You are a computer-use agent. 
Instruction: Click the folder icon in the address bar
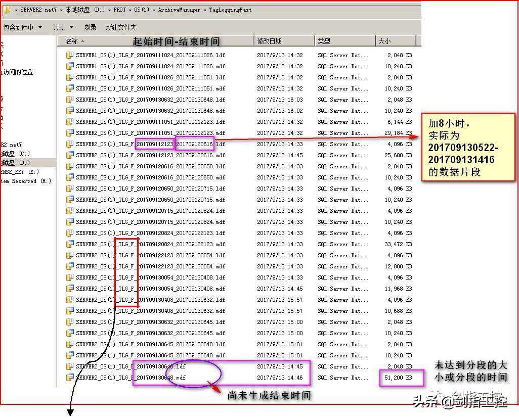click(x=8, y=10)
